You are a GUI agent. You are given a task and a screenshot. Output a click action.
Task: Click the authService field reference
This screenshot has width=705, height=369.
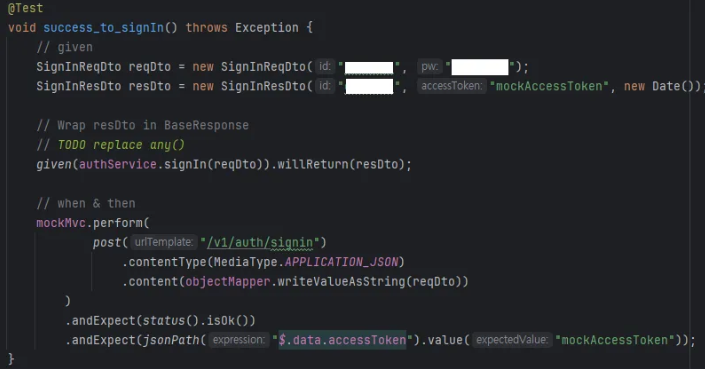(x=118, y=164)
